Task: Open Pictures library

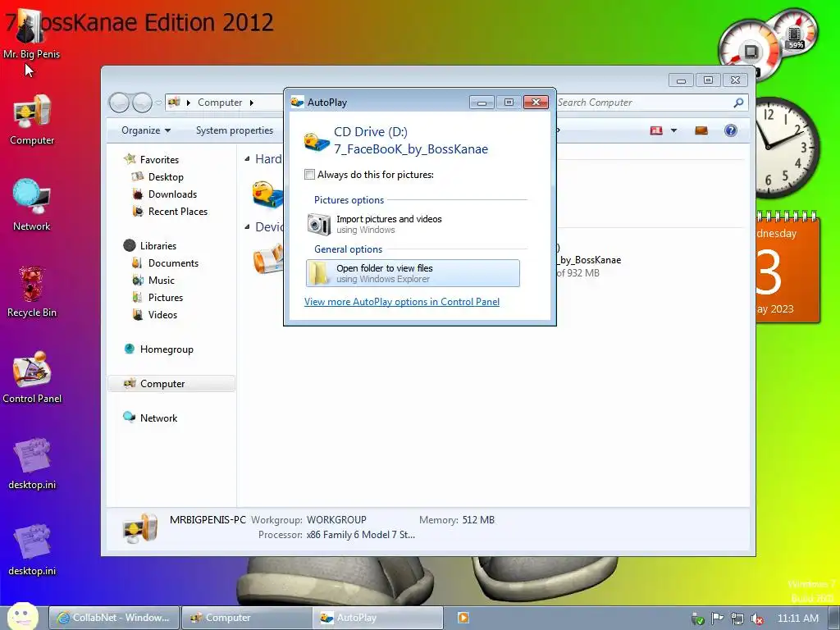Action: click(x=166, y=297)
